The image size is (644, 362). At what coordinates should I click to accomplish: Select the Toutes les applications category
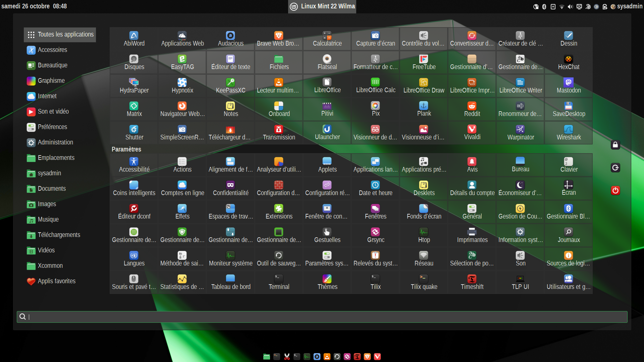pos(60,35)
